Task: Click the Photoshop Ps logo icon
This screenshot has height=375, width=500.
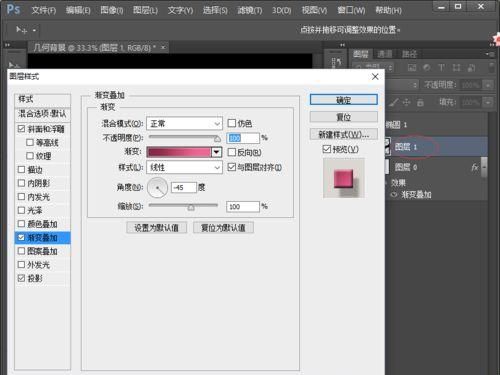Action: click(13, 9)
